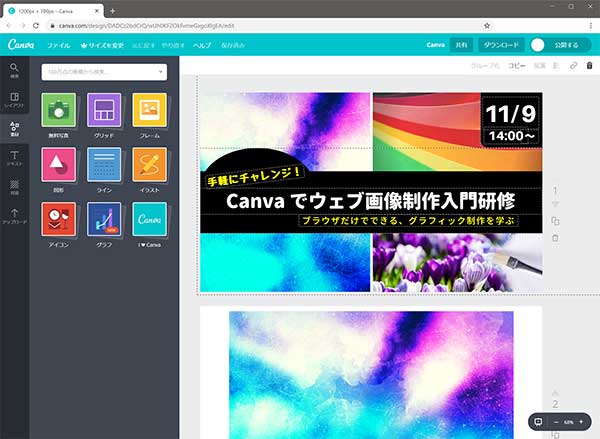
Task: Open the free photos camera tile
Action: pos(59,110)
